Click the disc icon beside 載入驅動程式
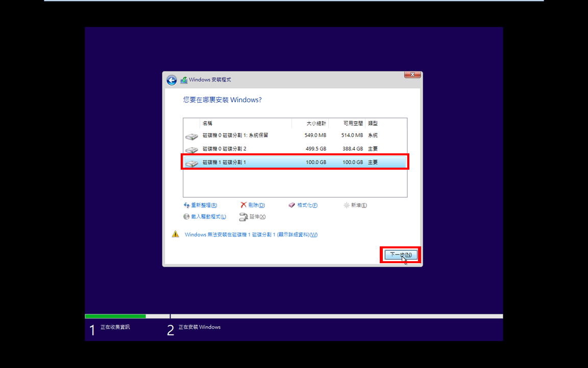The width and height of the screenshot is (588, 368). coord(186,217)
